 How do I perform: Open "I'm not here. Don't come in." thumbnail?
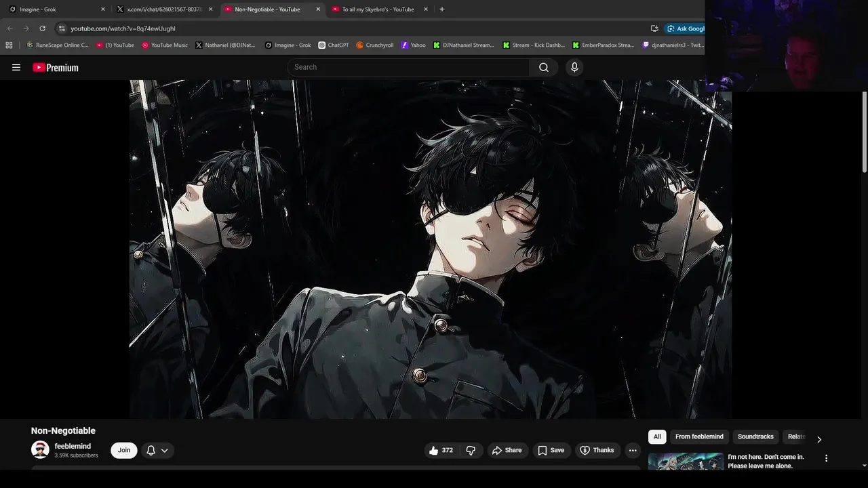point(686,461)
